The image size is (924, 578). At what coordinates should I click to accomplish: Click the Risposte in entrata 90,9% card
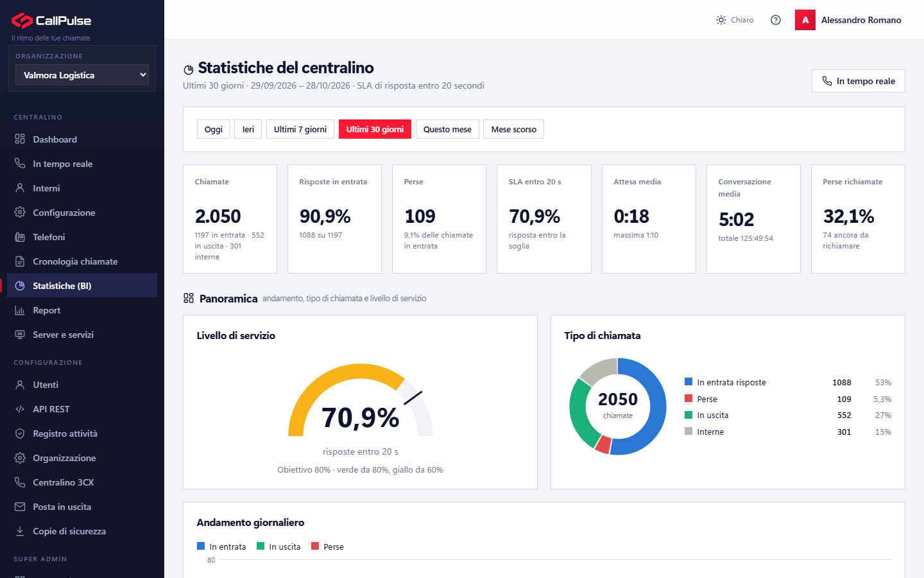(x=334, y=219)
